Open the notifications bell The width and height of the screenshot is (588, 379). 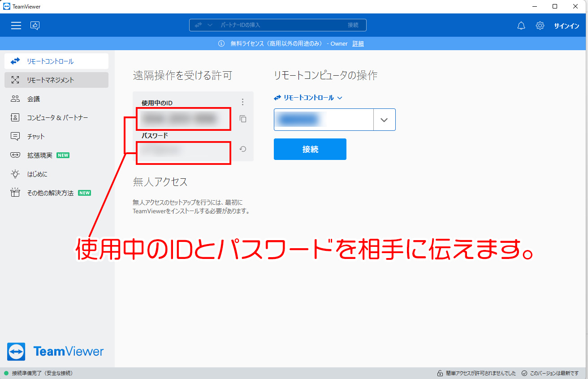[x=521, y=26]
